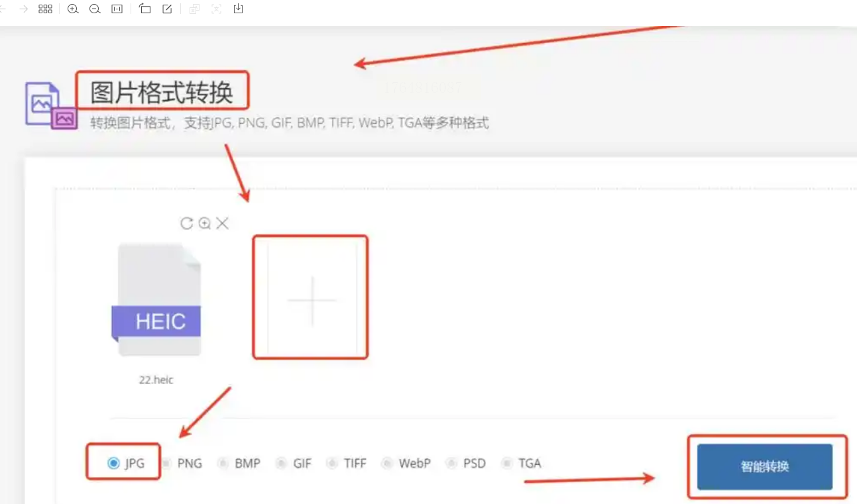Reload the 22.heic file with refresh icon

(x=187, y=223)
